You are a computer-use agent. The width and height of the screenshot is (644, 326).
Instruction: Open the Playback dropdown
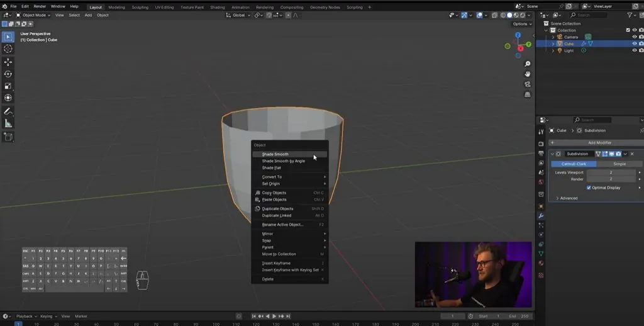(26, 316)
